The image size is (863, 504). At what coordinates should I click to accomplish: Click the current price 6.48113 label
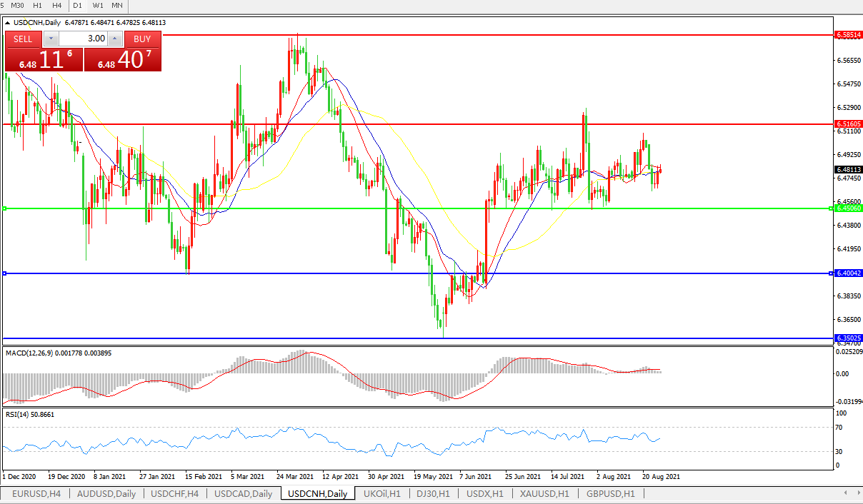pos(849,170)
